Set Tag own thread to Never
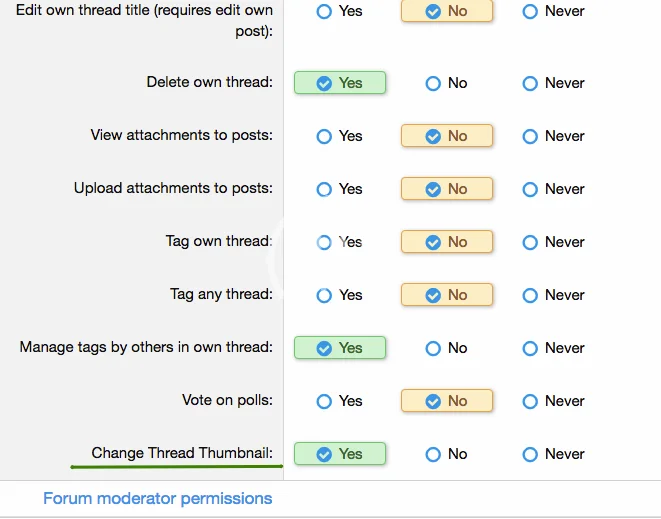 point(531,242)
